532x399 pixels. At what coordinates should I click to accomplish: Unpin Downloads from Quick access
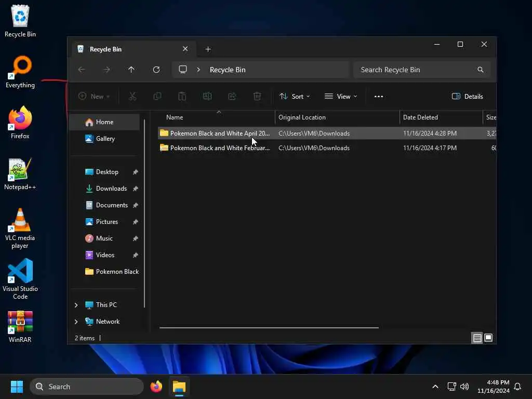click(136, 189)
